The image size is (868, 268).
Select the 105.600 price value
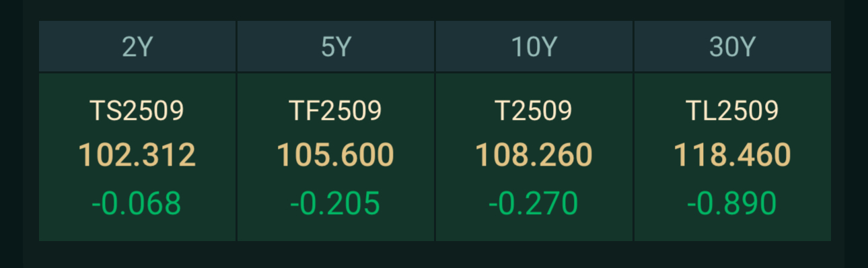[336, 156]
